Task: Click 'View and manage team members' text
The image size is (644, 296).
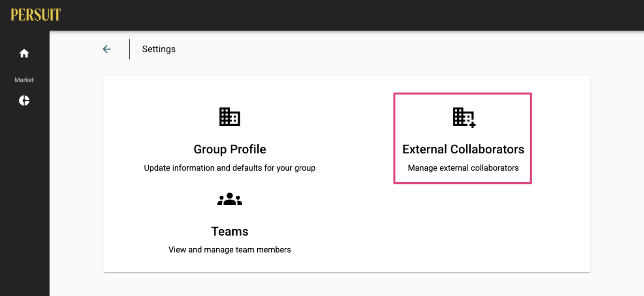Action: [x=230, y=250]
